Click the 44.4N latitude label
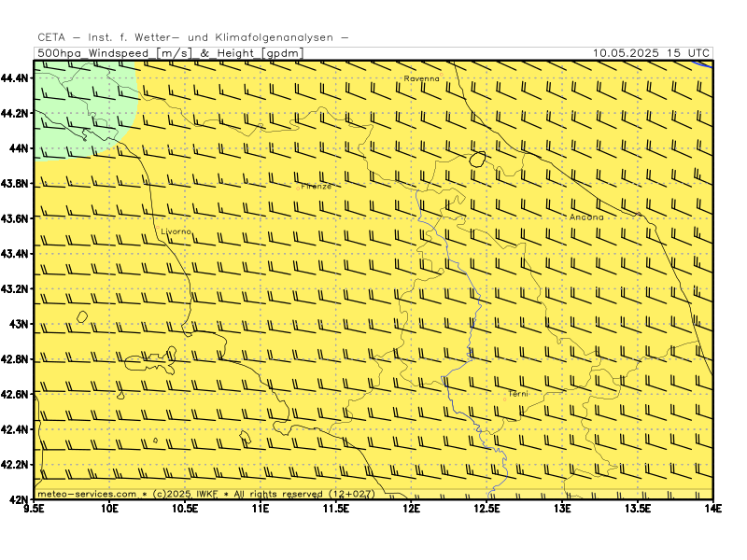 (x=15, y=77)
